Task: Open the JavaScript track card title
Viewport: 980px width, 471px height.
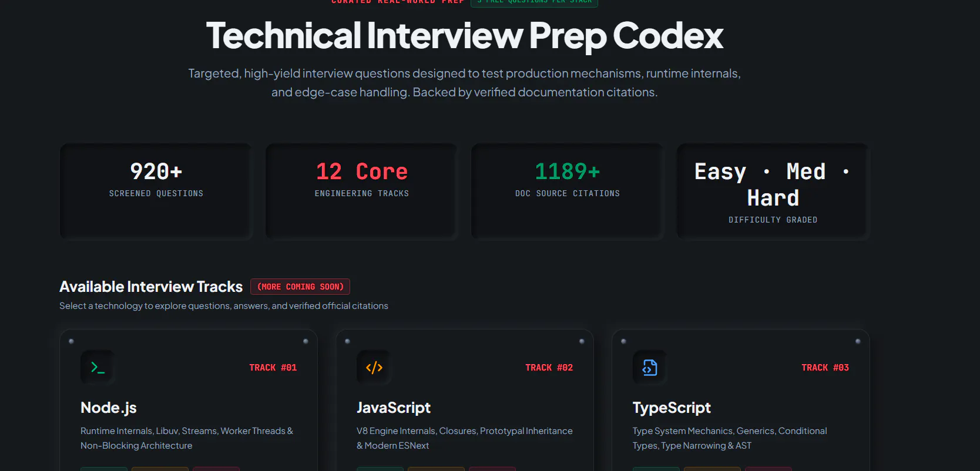Action: (394, 408)
